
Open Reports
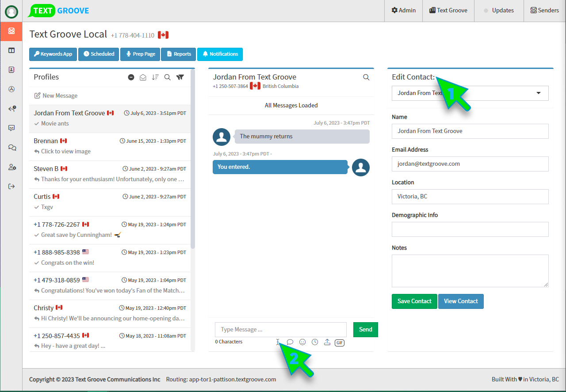click(x=179, y=54)
